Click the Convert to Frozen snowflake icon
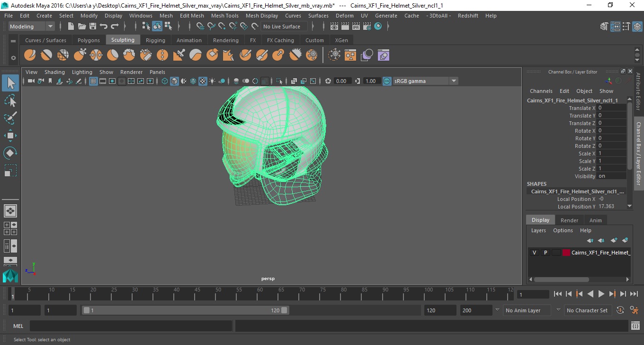The width and height of the screenshot is (644, 345). tap(335, 55)
